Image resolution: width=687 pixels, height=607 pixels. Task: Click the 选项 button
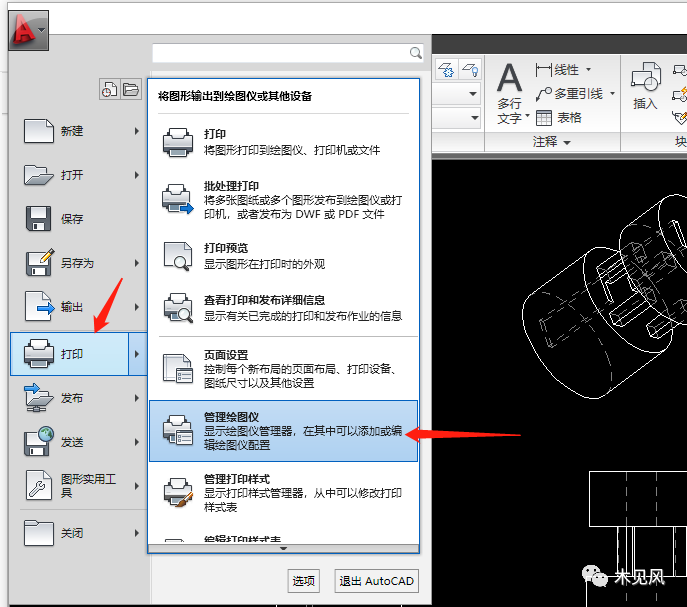click(303, 581)
